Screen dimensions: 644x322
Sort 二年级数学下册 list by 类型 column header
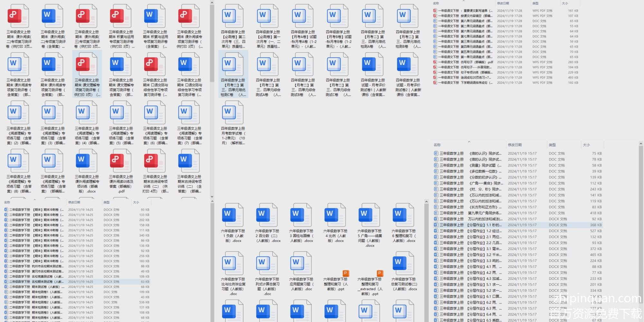107,202
